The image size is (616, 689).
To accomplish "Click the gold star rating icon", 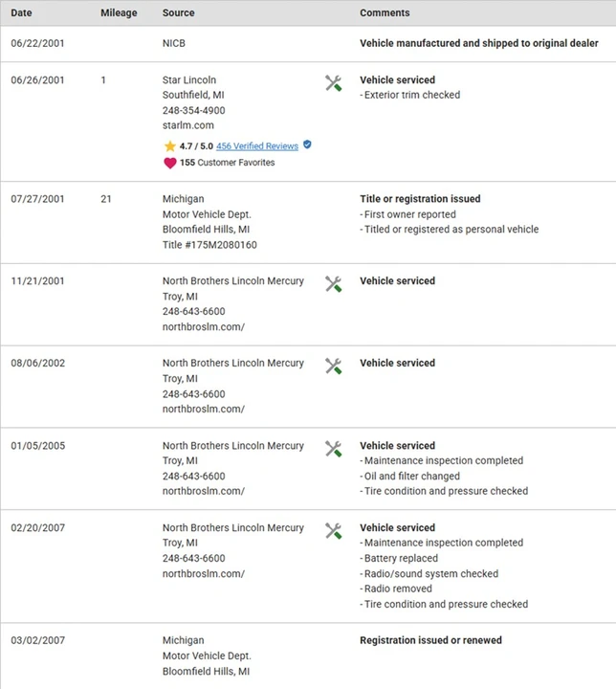I will 170,145.
